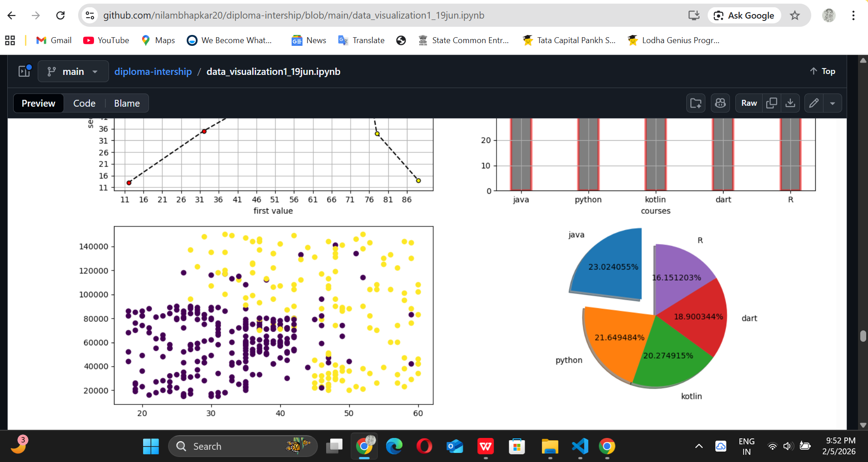The image size is (868, 462).
Task: Copy raw file contents using the copy icon
Action: (772, 103)
